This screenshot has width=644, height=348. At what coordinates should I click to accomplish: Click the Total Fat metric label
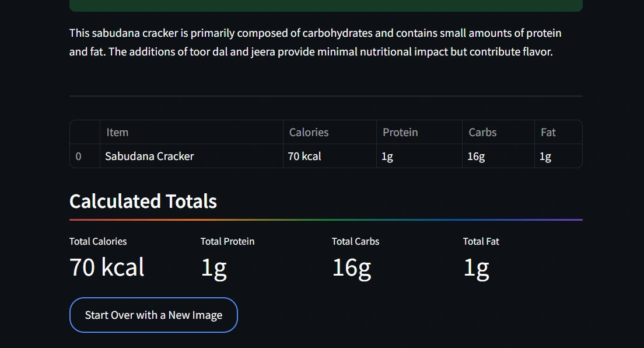(x=481, y=241)
